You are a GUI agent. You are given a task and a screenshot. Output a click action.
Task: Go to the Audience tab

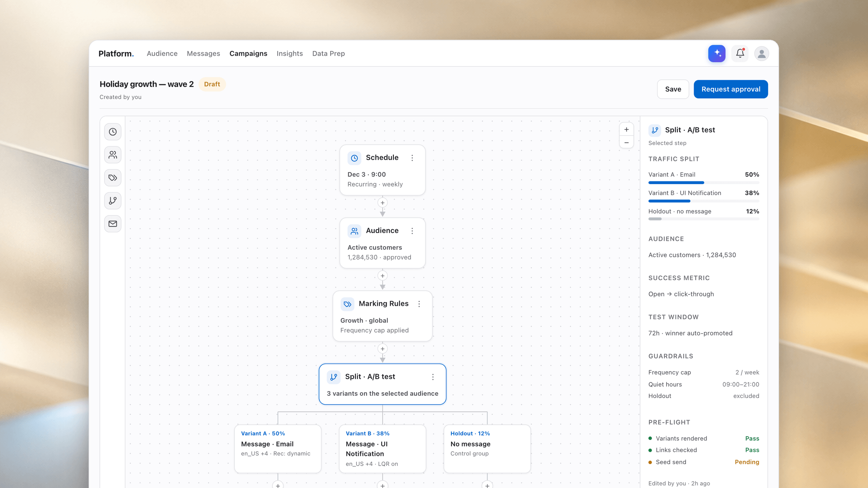[x=162, y=53]
